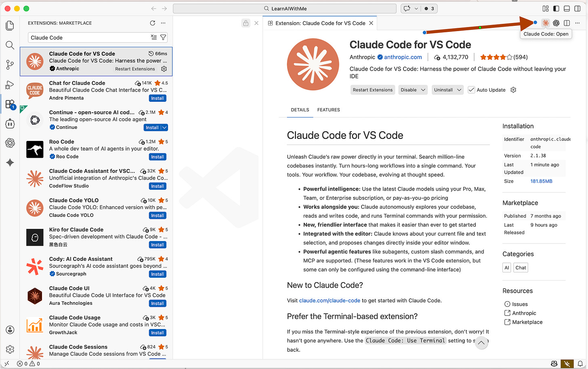Install Cody: AI Code Assistant

click(157, 274)
